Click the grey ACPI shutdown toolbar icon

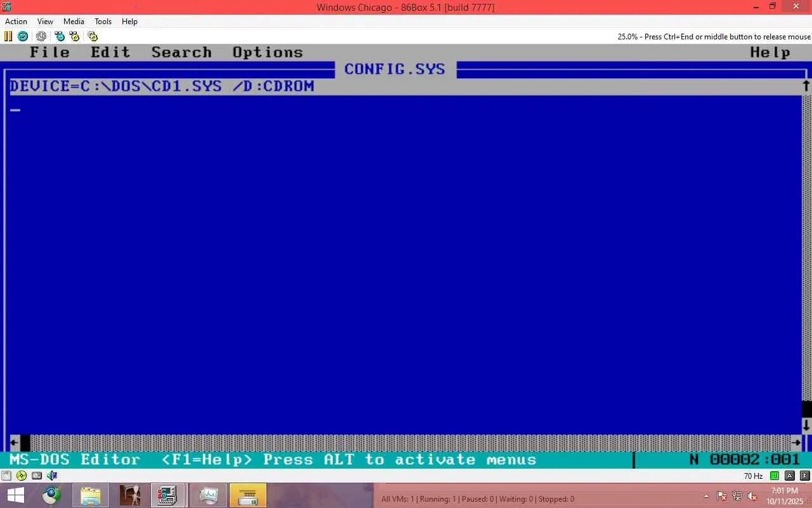tap(41, 36)
